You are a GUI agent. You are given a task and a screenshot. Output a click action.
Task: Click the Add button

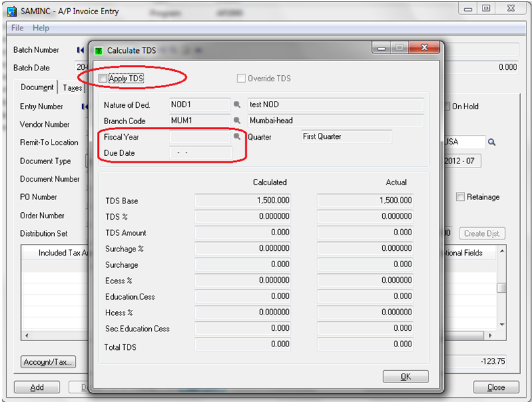(x=37, y=387)
